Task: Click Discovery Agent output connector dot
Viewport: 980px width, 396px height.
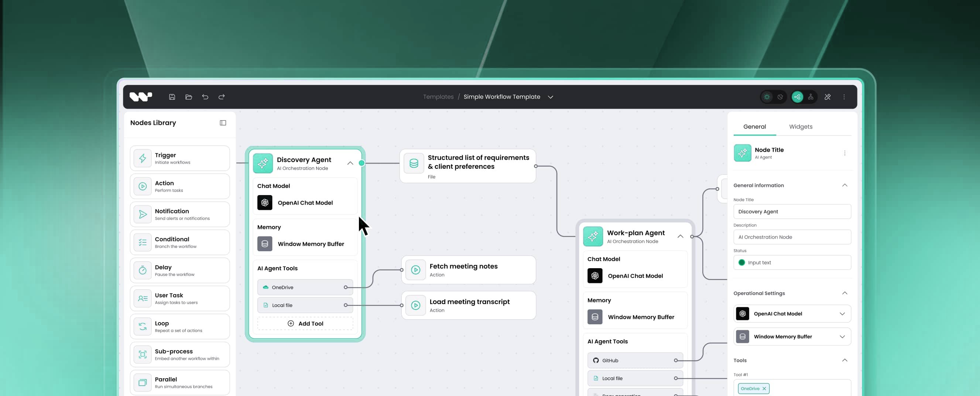Action: click(x=362, y=163)
